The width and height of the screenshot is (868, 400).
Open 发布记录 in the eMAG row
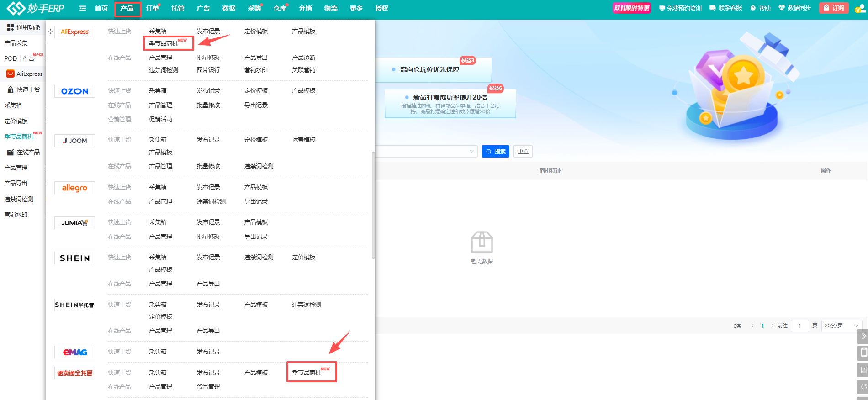[208, 352]
